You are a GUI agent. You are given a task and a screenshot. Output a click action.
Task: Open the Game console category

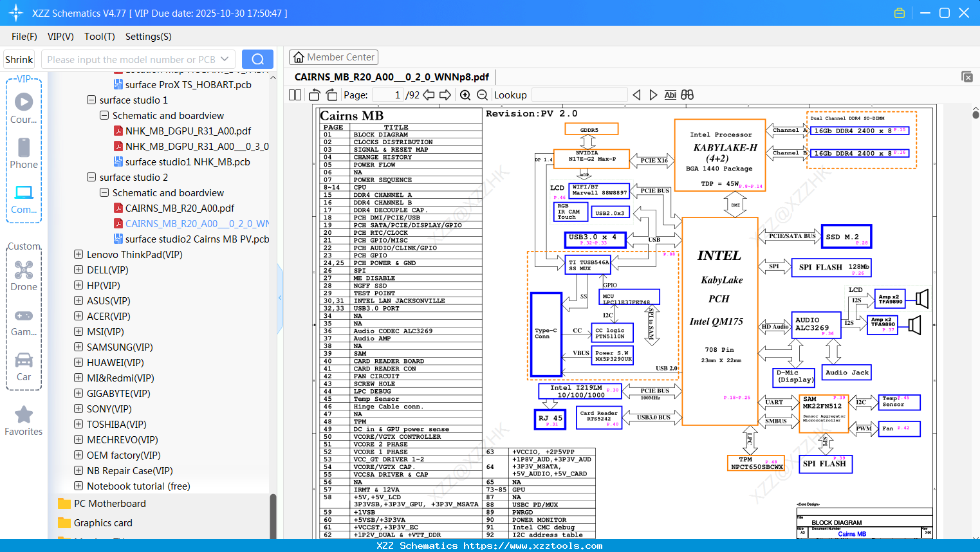(24, 322)
